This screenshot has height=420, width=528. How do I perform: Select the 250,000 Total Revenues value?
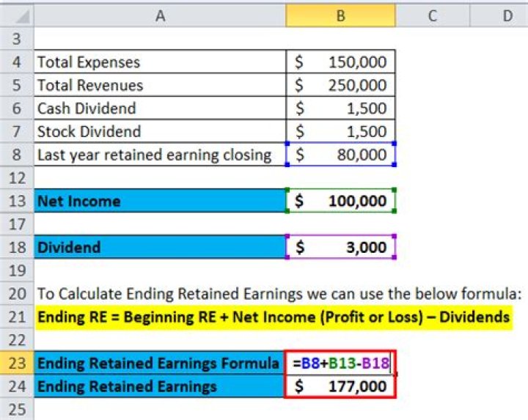click(x=340, y=86)
